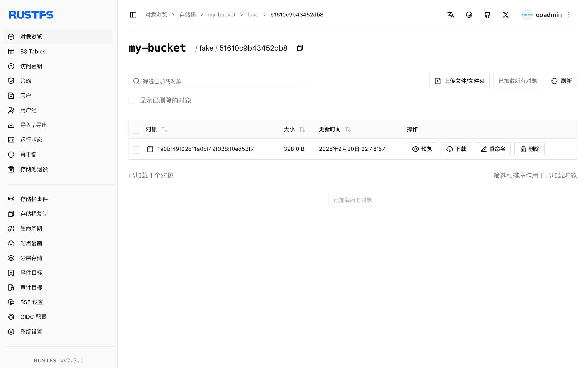The width and height of the screenshot is (588, 368).
Task: Open 再平衡 rebalance page
Action: coord(58,155)
